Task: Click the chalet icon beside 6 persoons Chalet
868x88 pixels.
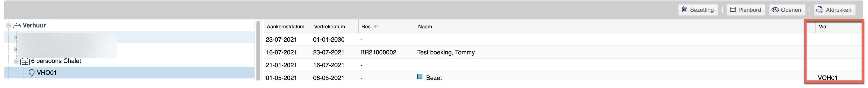Action: (x=25, y=61)
